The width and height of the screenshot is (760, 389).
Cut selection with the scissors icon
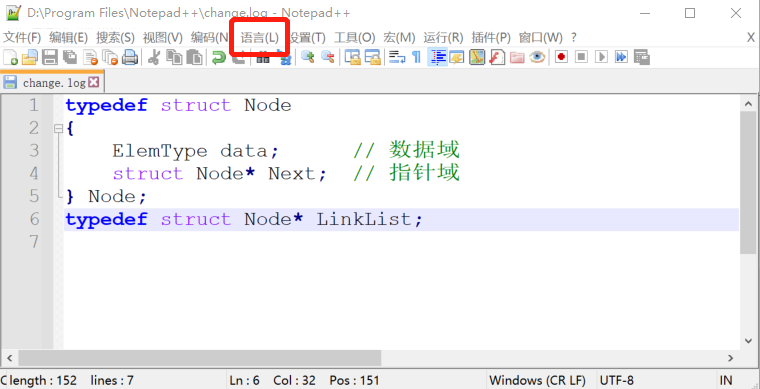point(154,57)
